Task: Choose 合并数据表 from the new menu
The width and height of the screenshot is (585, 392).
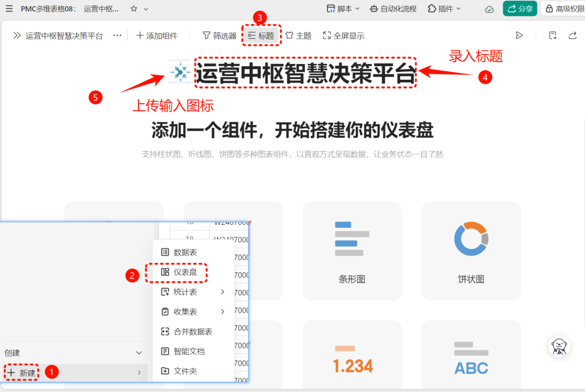Action: click(x=193, y=332)
